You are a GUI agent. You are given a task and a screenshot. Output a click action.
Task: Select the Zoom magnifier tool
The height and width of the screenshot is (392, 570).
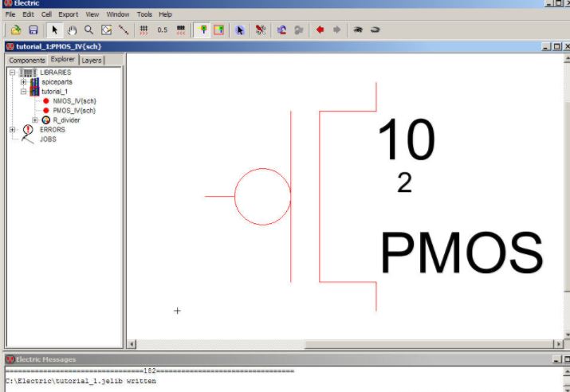click(89, 30)
